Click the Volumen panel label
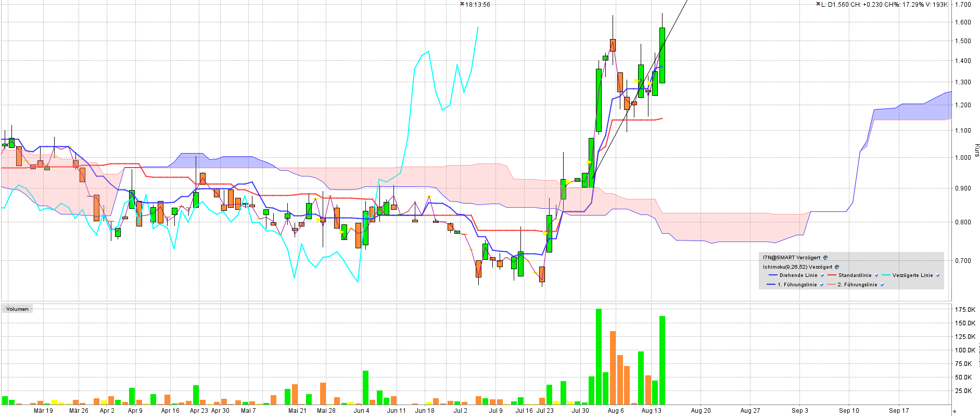980x417 pixels. point(17,309)
